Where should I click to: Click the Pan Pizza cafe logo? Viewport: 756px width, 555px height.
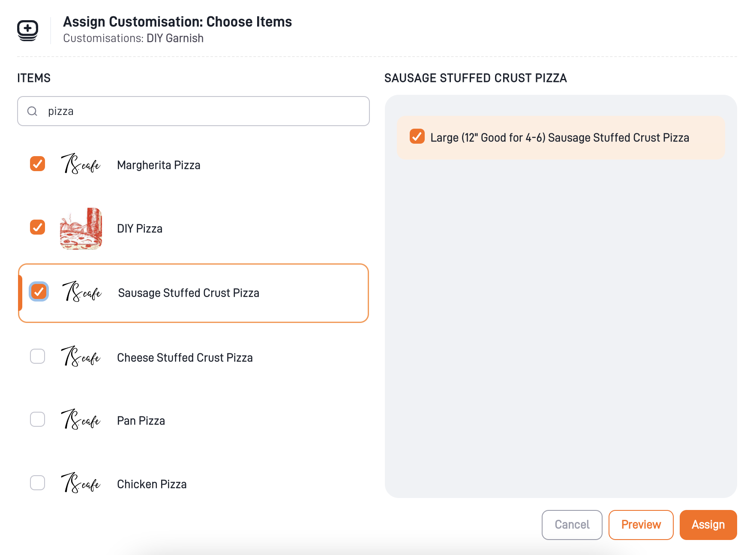pyautogui.click(x=81, y=420)
